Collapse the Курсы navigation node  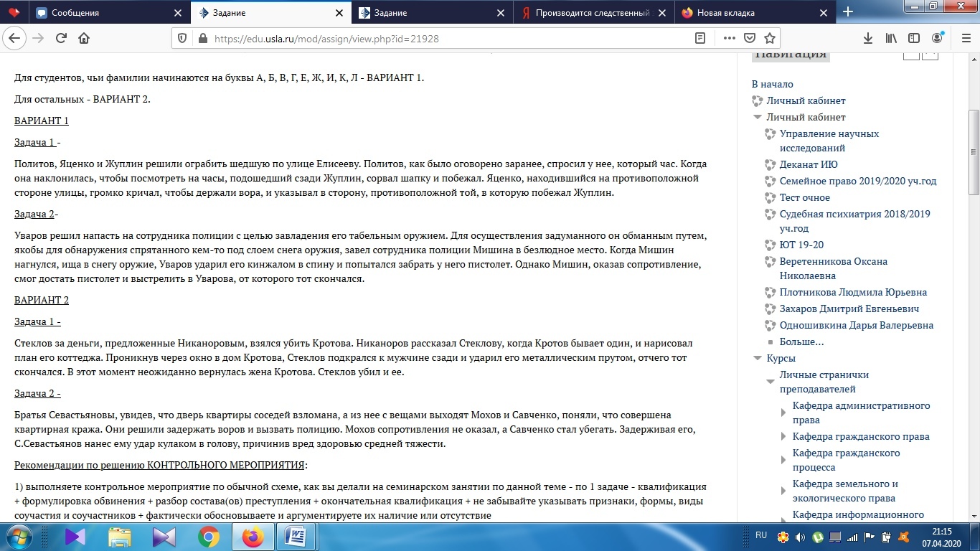point(757,358)
